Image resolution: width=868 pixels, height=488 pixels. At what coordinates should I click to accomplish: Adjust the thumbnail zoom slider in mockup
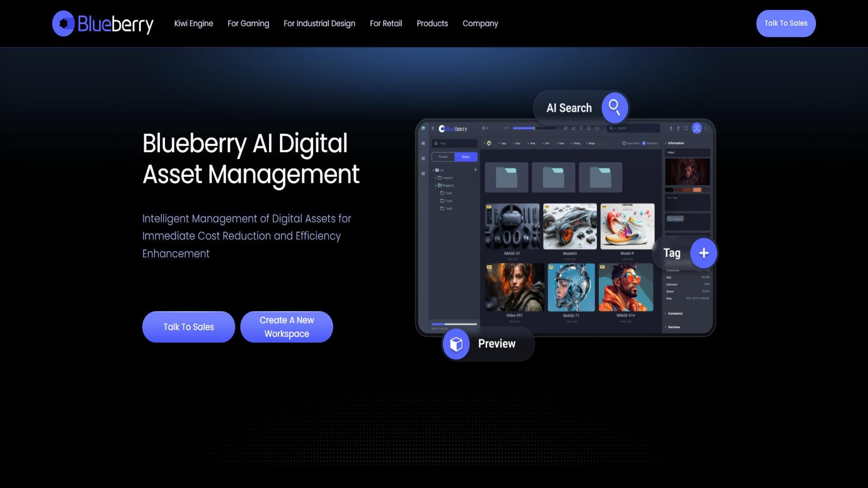point(534,128)
